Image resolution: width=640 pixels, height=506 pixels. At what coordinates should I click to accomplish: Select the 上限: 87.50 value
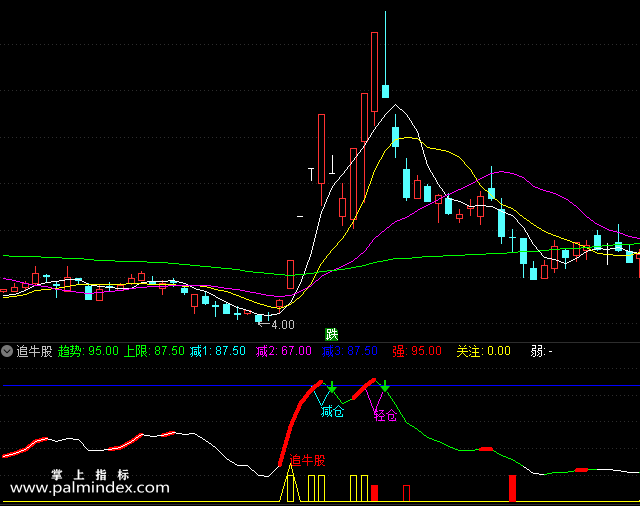tap(154, 351)
